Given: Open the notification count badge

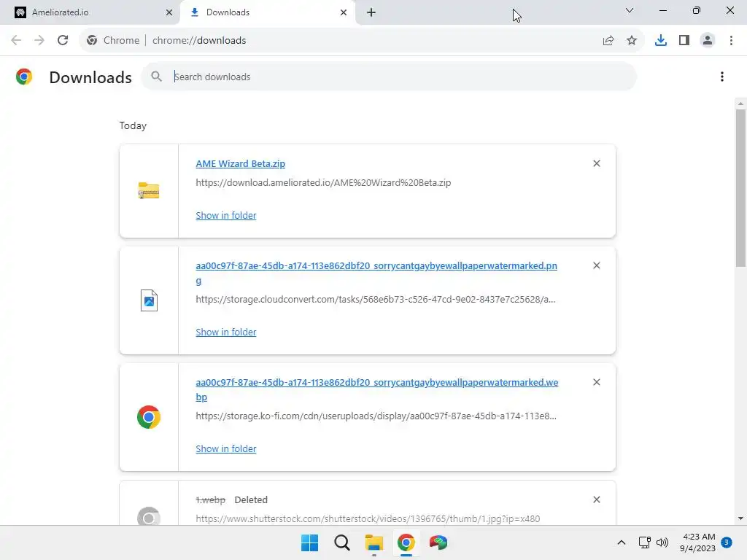Looking at the screenshot, I should click(x=727, y=542).
